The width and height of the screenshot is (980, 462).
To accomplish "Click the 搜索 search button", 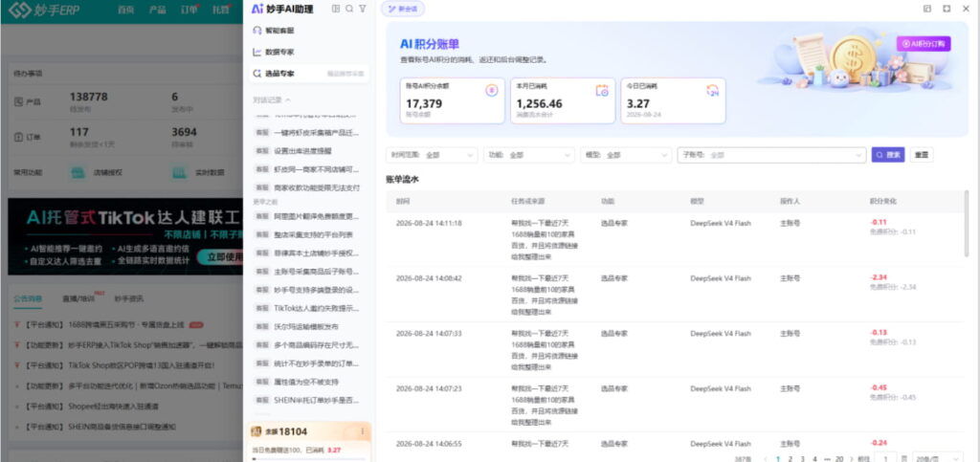I will [x=888, y=155].
